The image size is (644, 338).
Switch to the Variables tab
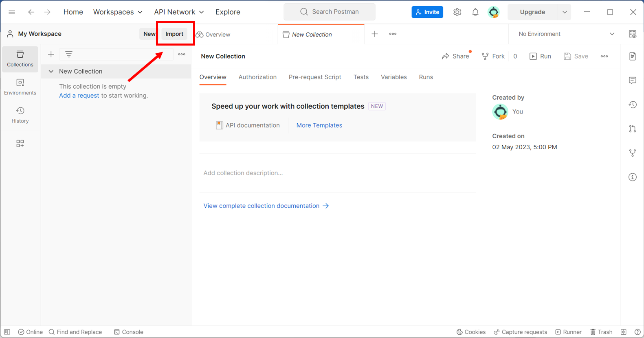click(x=393, y=77)
